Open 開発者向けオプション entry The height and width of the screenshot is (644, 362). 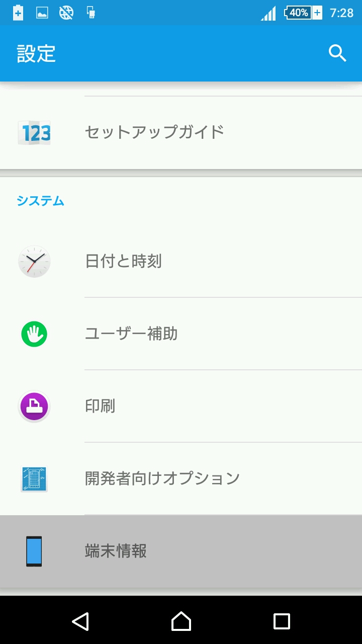point(162,478)
